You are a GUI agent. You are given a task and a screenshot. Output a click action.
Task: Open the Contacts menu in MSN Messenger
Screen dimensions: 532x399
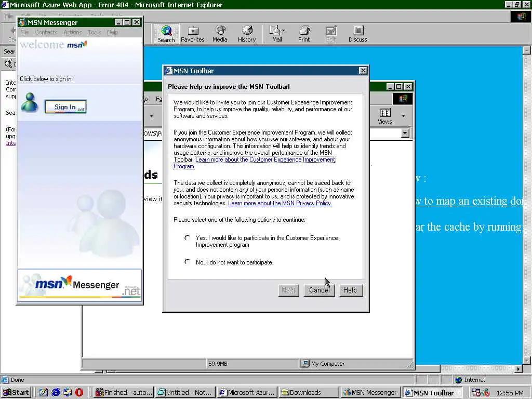[46, 33]
